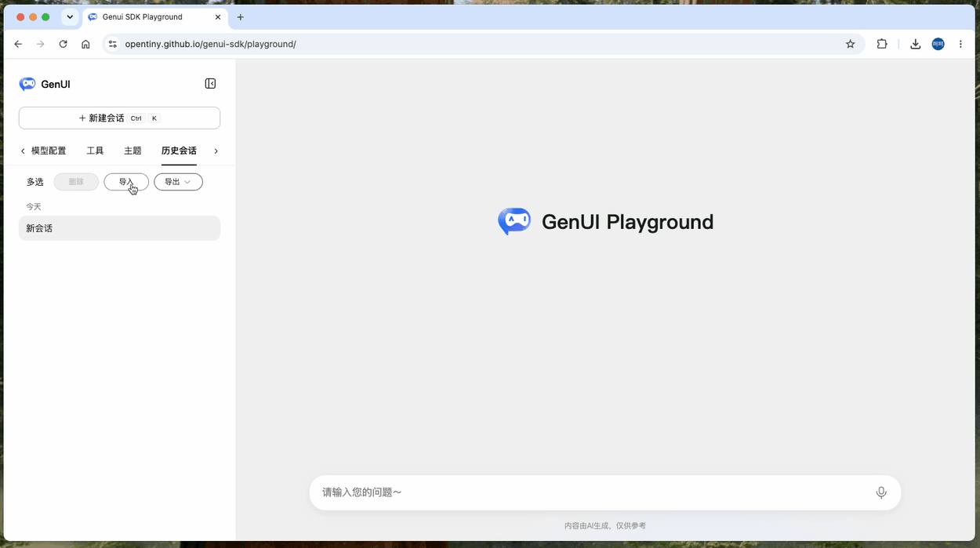Open the tab search dropdown arrow

coord(70,16)
